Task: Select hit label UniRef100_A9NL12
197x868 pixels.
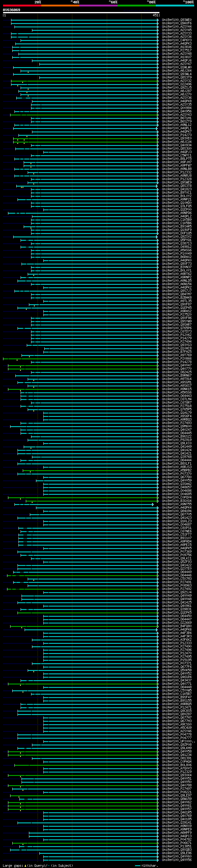Action: 177,125
